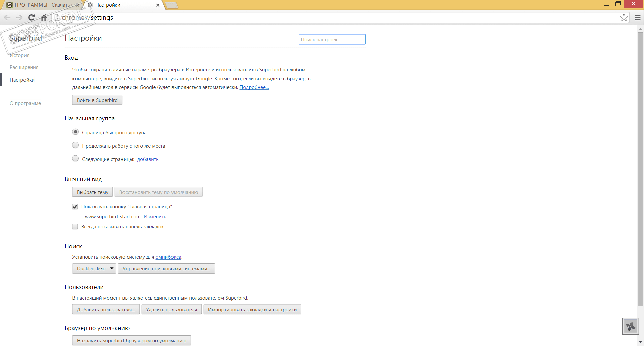Close the Настройки tab
The image size is (644, 346).
158,5
